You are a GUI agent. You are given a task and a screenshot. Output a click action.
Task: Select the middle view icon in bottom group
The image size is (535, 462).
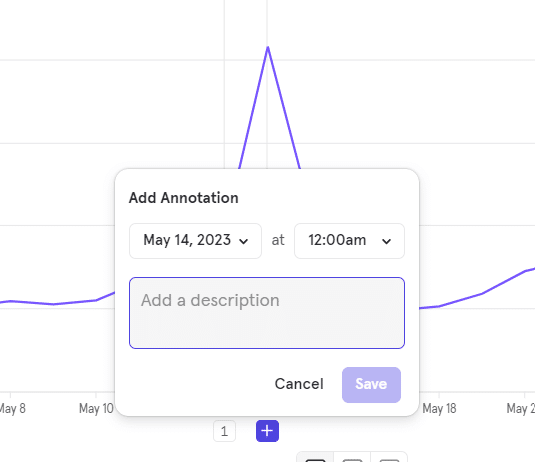352,457
